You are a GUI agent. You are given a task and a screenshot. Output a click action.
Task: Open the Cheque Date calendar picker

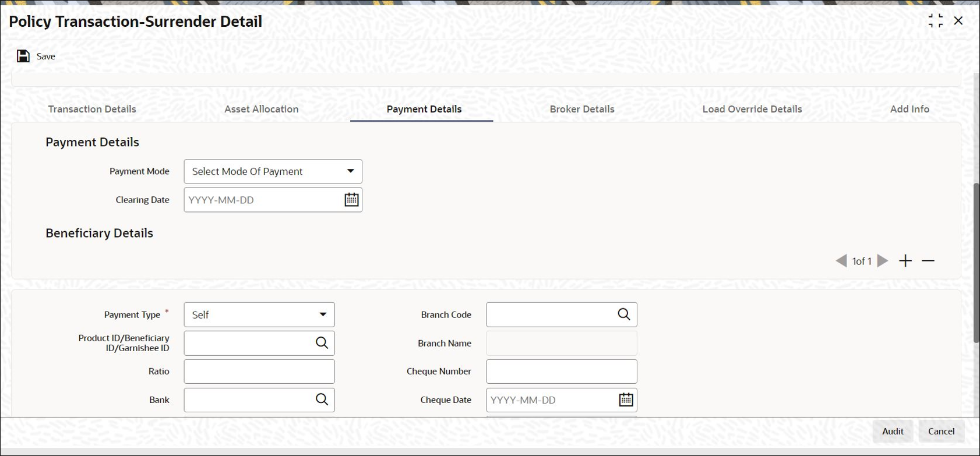(x=626, y=400)
